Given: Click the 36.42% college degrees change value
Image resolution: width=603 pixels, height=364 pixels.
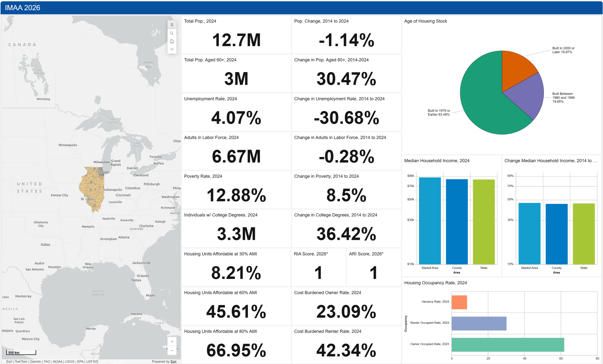Looking at the screenshot, I should click(x=346, y=234).
